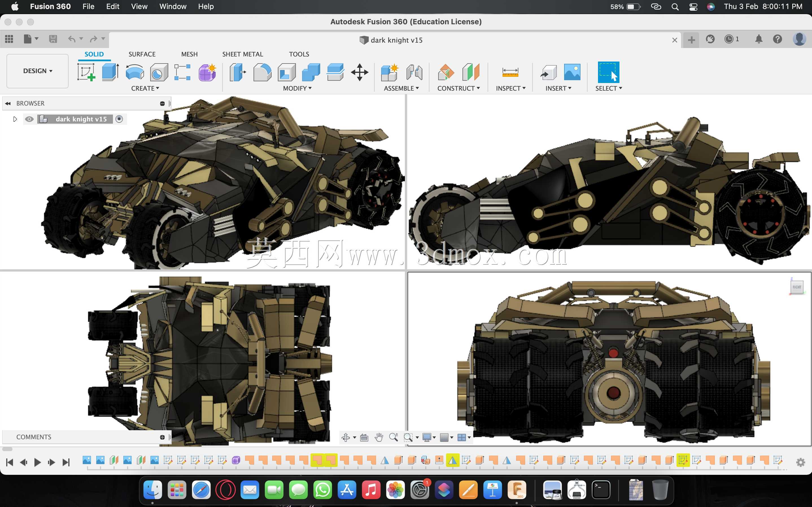Expand the INSPECT dropdown
Image resolution: width=812 pixels, height=507 pixels.
(510, 88)
